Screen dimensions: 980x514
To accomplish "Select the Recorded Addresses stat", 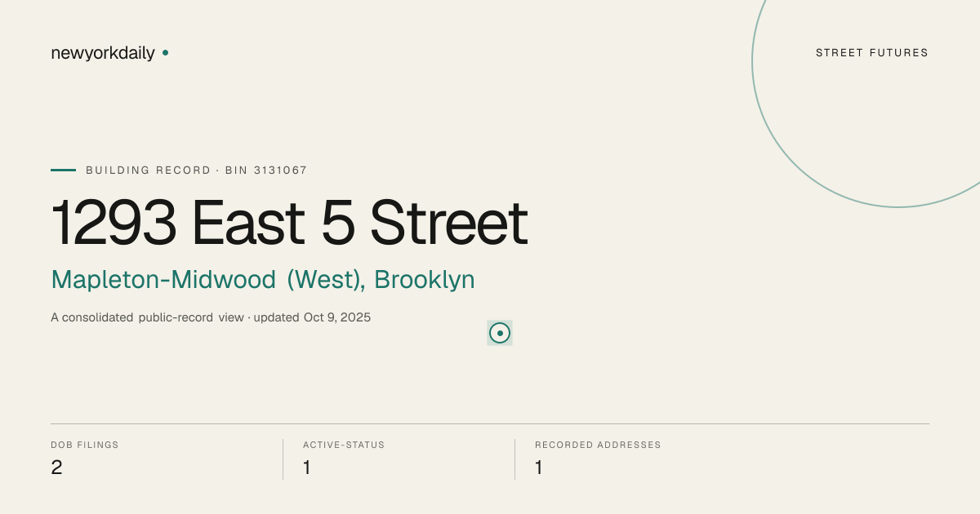I will [x=598, y=459].
